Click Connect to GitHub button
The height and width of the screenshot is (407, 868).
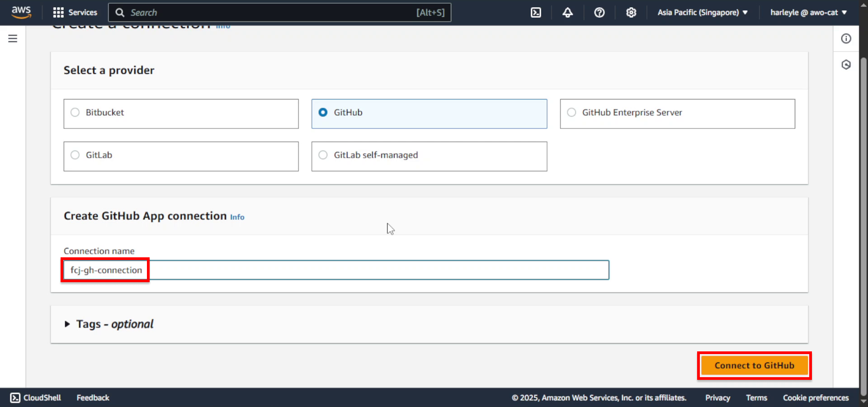[754, 365]
